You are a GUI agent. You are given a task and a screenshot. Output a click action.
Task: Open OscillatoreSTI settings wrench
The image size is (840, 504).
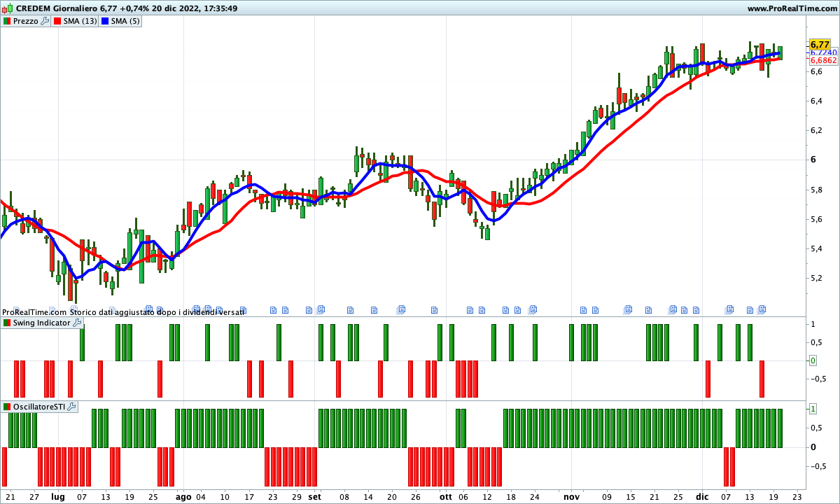tap(71, 407)
